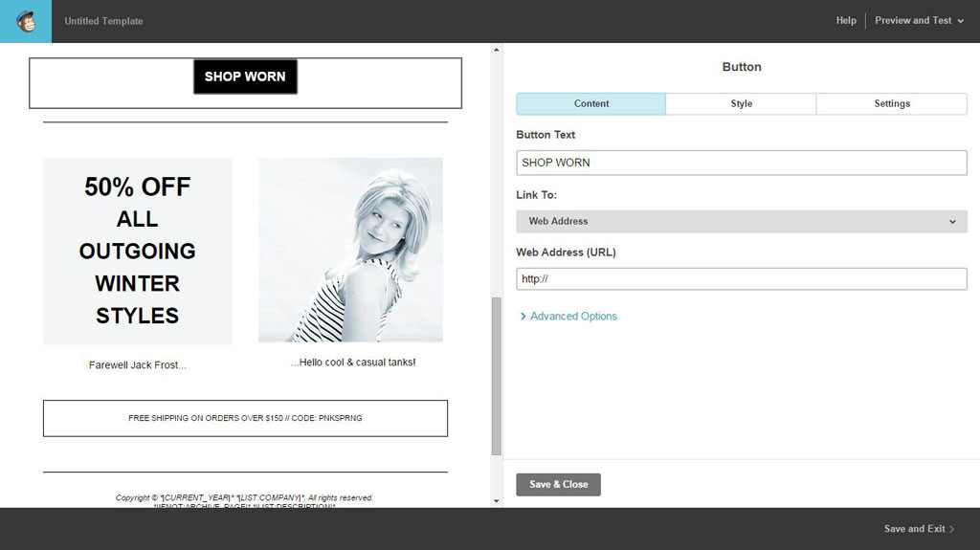Click the Farewell Jack Frost caption
The width and height of the screenshot is (980, 550).
[138, 365]
